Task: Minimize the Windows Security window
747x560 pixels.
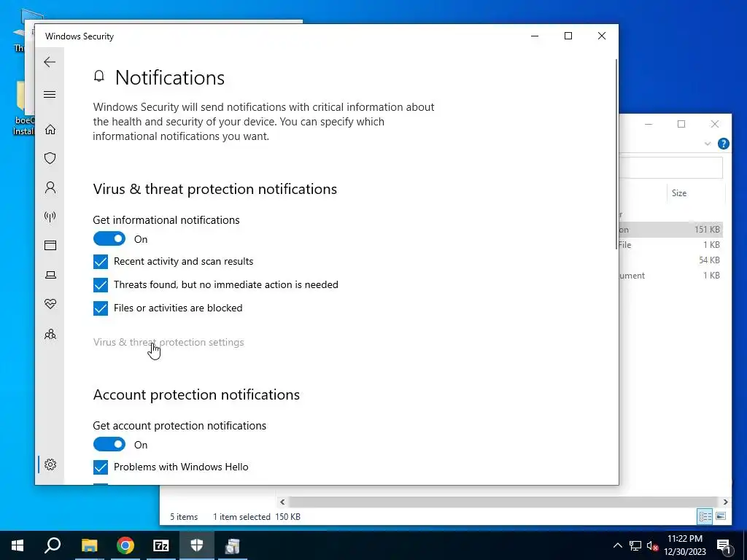Action: pyautogui.click(x=535, y=36)
